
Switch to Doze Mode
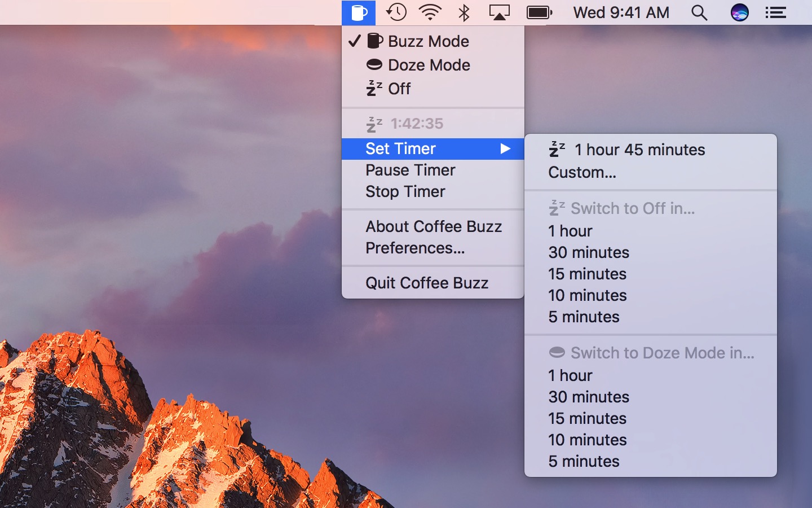[429, 65]
